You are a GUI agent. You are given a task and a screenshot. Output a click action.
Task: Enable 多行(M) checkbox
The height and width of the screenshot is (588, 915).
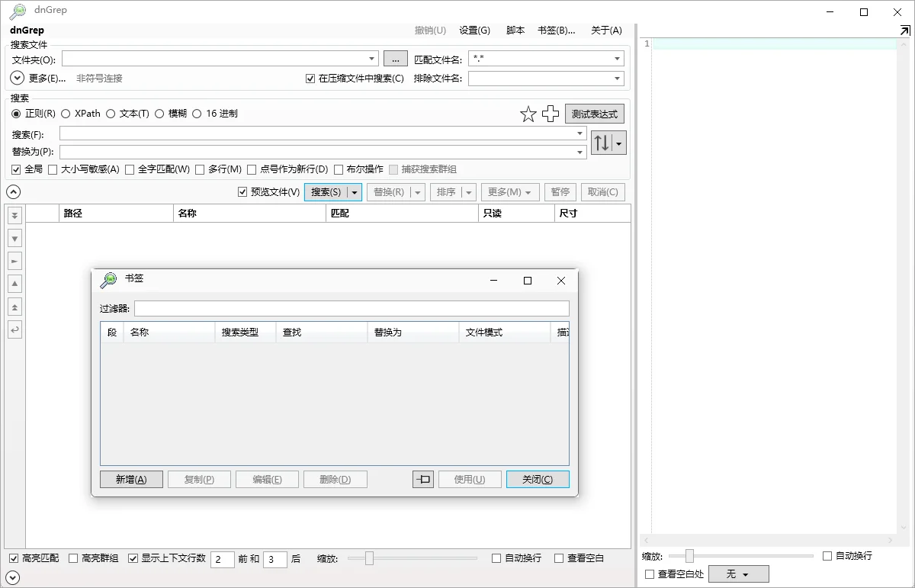200,169
